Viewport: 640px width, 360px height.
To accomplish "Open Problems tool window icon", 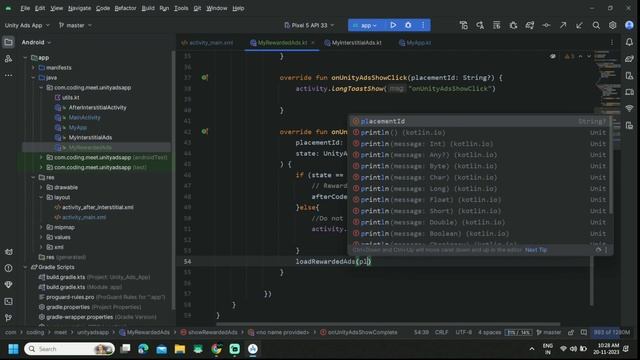I will (x=8, y=268).
